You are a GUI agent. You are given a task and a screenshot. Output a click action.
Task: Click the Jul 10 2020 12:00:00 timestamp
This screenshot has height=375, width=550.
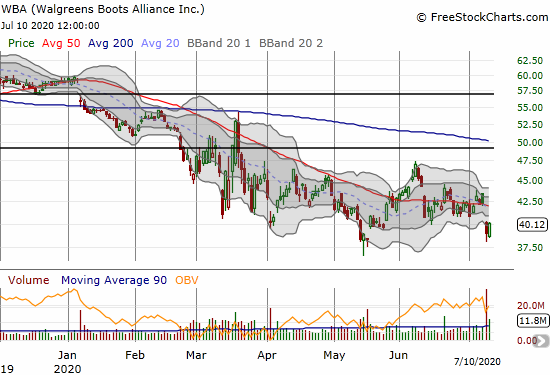click(x=50, y=26)
